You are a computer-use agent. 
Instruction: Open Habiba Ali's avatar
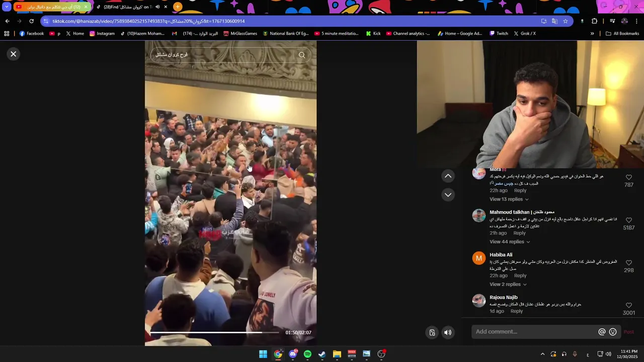point(478,258)
